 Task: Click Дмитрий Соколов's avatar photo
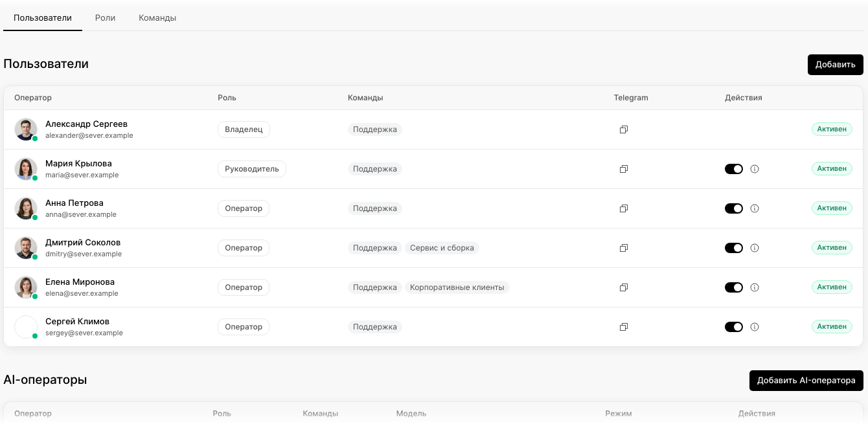[26, 248]
